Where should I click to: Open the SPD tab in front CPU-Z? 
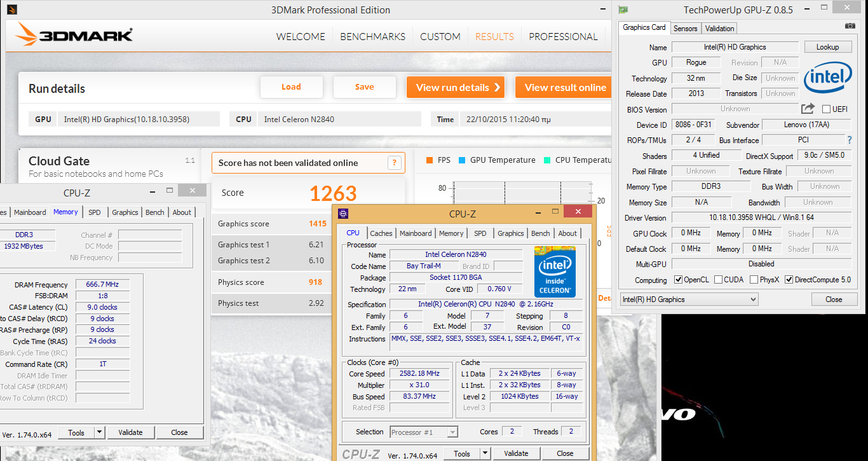[x=480, y=233]
